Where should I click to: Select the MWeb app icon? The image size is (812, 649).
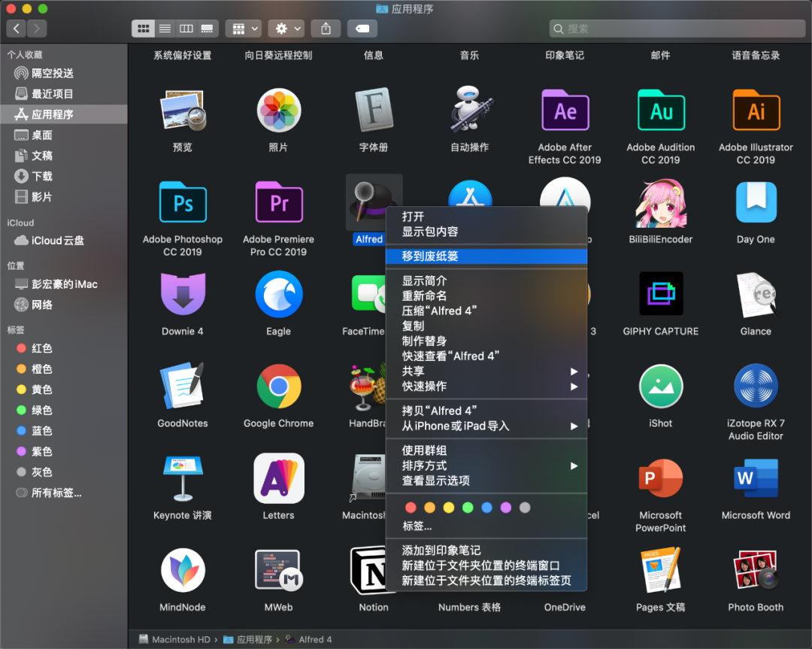279,570
